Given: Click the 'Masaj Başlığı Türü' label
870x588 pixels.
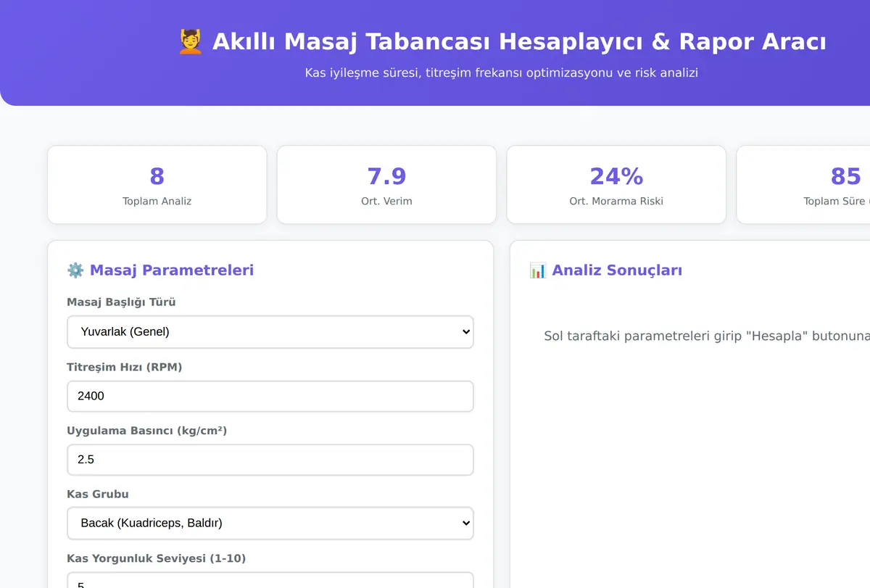Looking at the screenshot, I should 121,302.
